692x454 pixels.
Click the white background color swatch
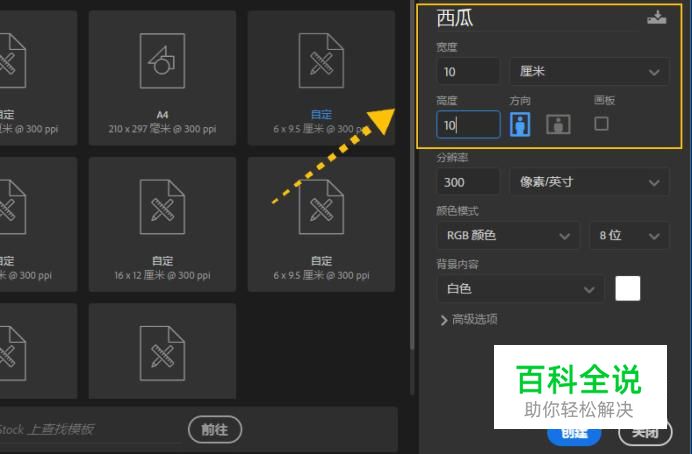[x=628, y=289]
